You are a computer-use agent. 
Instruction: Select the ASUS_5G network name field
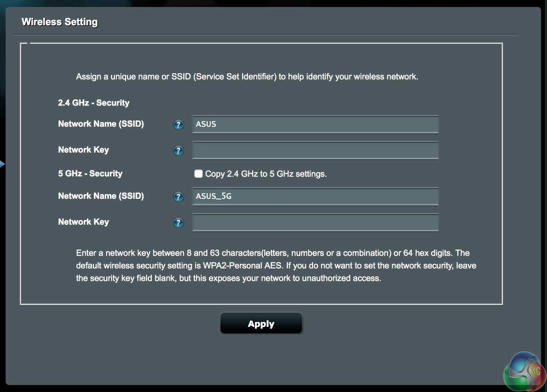[x=315, y=196]
